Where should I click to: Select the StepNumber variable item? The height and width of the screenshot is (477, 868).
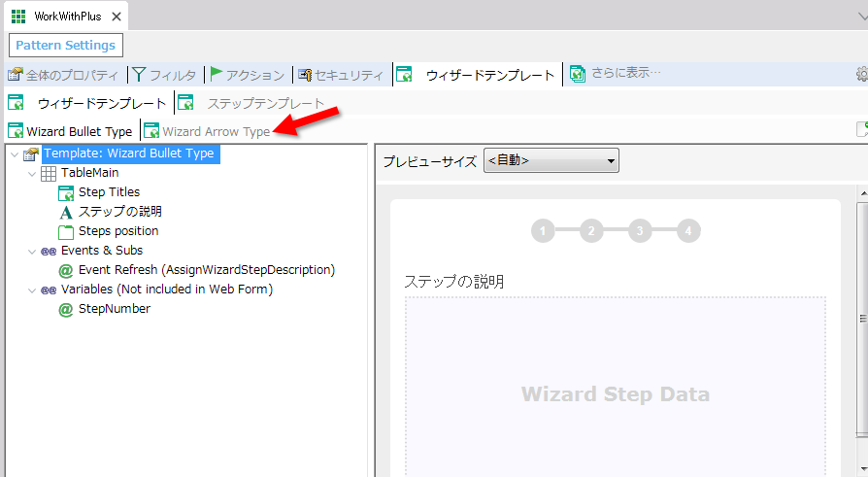(x=114, y=309)
